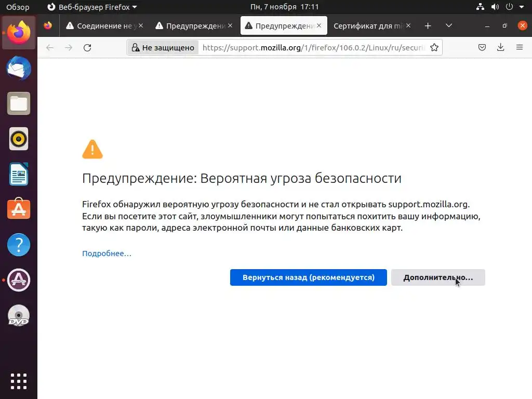Launch Rhythmbox music player from dock
Viewport: 532px width, 399px height.
pos(19,139)
